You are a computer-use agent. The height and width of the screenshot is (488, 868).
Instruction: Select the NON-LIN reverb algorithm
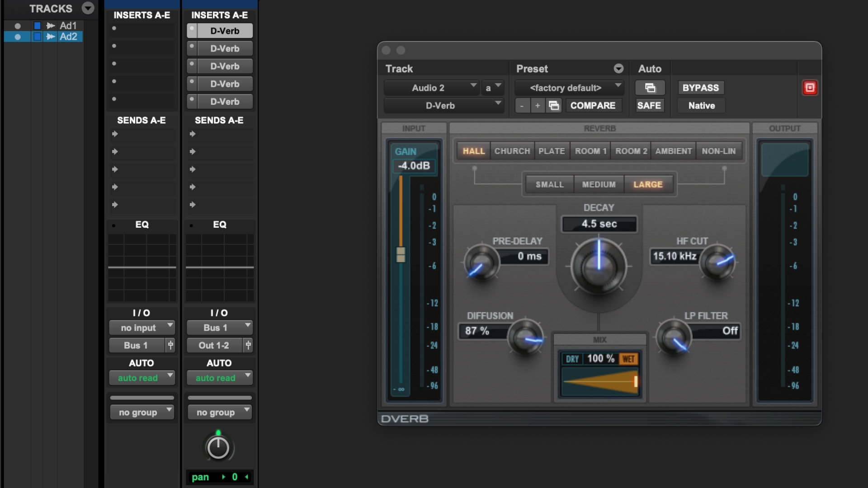[x=719, y=151]
